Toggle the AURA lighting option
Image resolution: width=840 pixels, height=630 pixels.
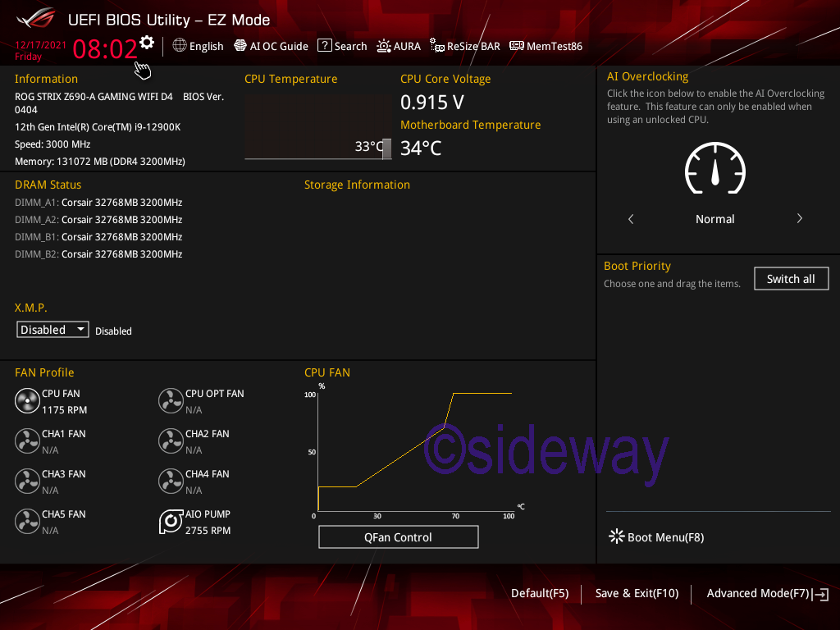[x=399, y=47]
